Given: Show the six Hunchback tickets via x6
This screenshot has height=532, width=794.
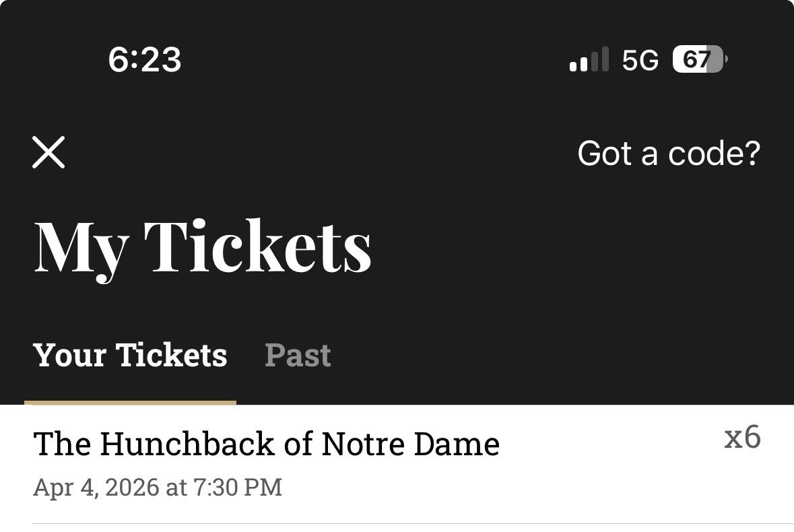Looking at the screenshot, I should [x=742, y=438].
